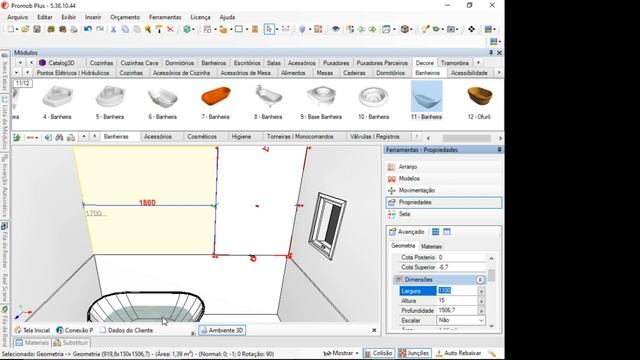640x360 pixels.
Task: Open the Materiais tab in properties
Action: click(431, 247)
